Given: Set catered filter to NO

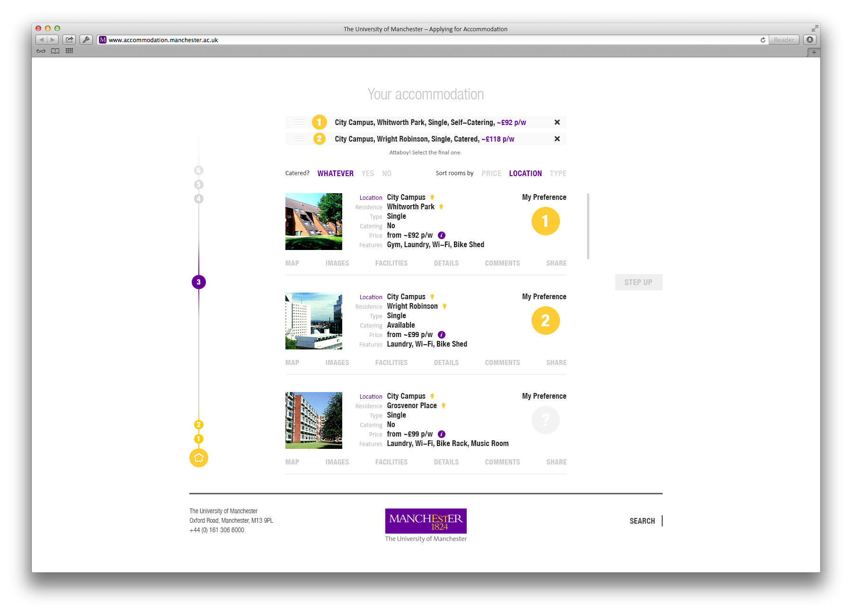Looking at the screenshot, I should 387,173.
